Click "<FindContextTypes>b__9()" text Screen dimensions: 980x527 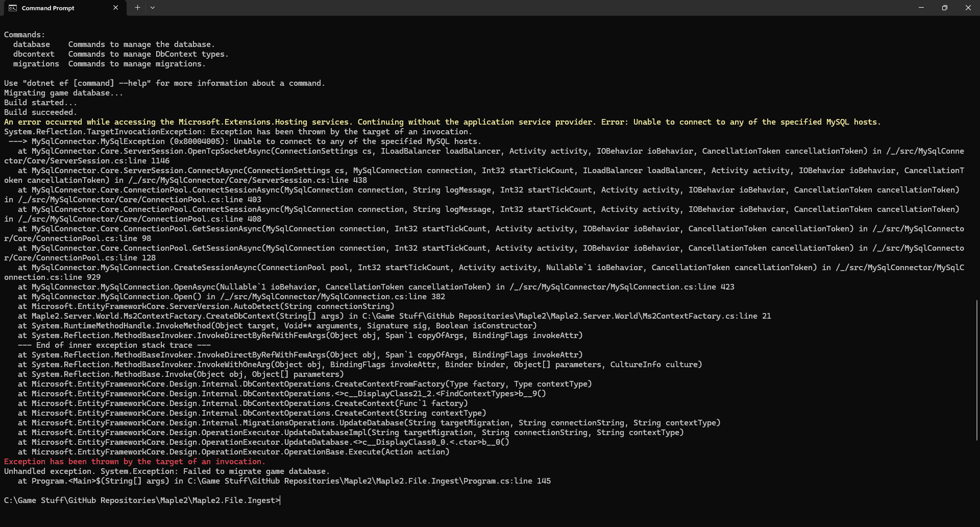[x=491, y=394]
